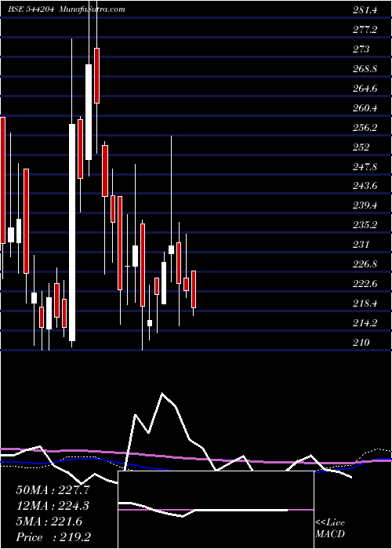392x549 pixels.
Task: Click the tallest white candlestick body
Action: 72,232
